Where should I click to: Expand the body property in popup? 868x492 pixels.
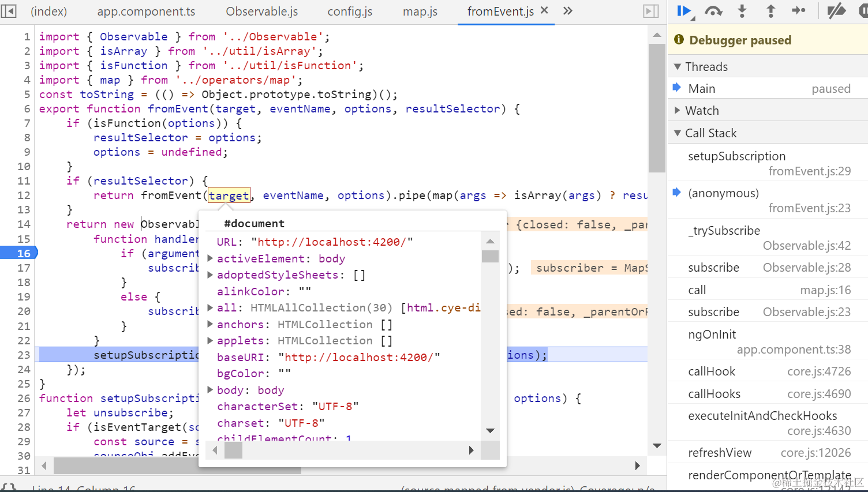(x=211, y=390)
